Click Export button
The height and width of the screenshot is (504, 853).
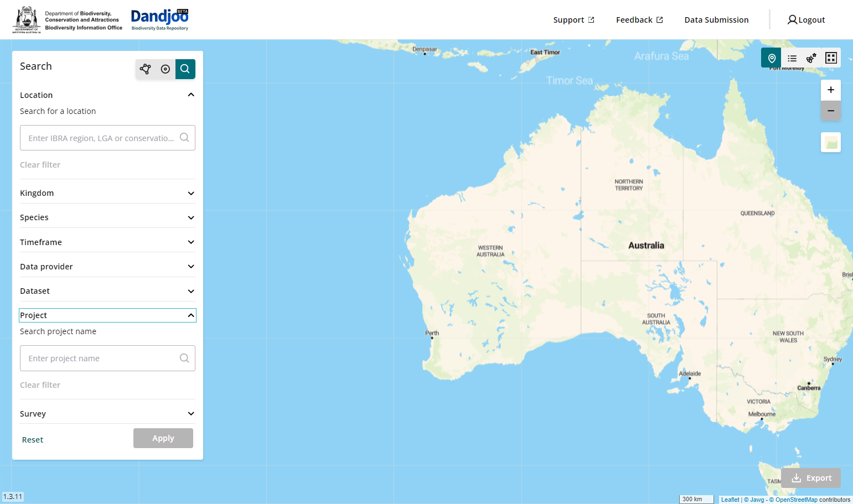click(x=811, y=478)
